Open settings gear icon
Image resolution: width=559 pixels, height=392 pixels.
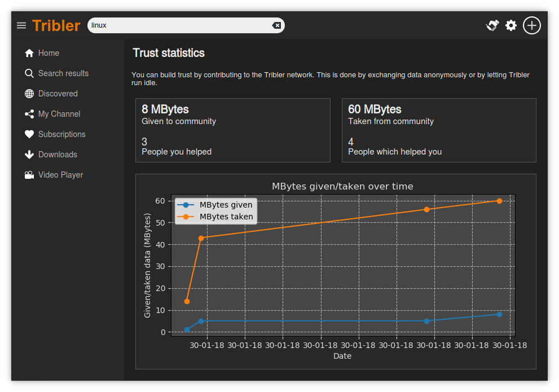[x=511, y=25]
